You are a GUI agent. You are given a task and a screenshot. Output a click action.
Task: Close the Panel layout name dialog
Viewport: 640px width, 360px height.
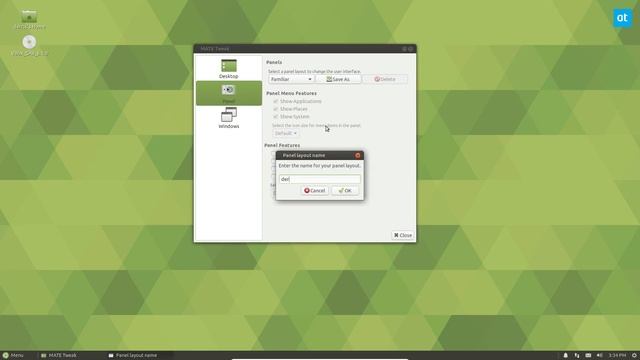[358, 155]
